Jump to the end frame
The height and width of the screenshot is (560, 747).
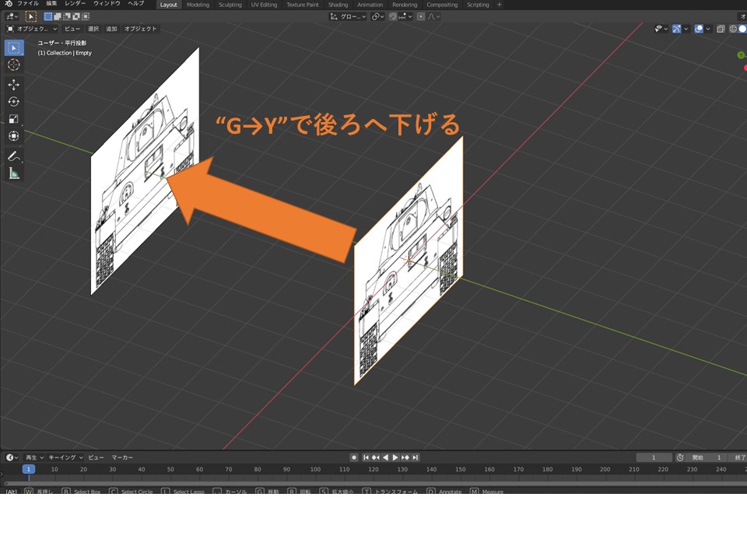pyautogui.click(x=416, y=457)
